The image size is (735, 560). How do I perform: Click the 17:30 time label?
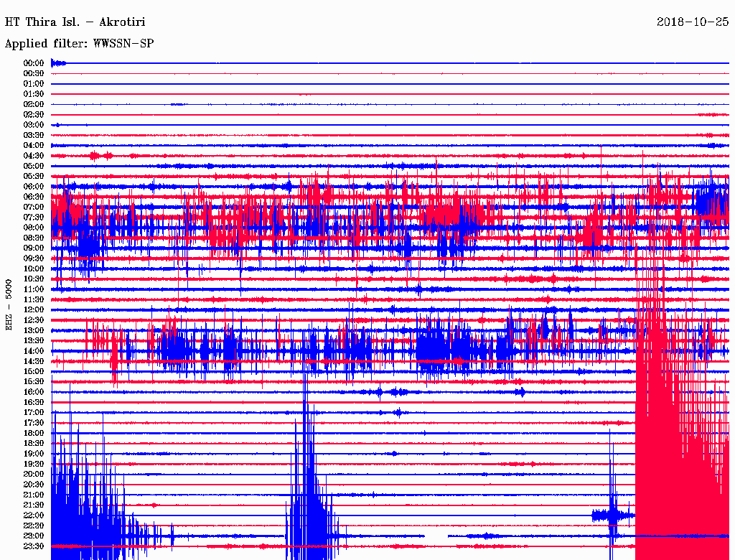click(34, 423)
